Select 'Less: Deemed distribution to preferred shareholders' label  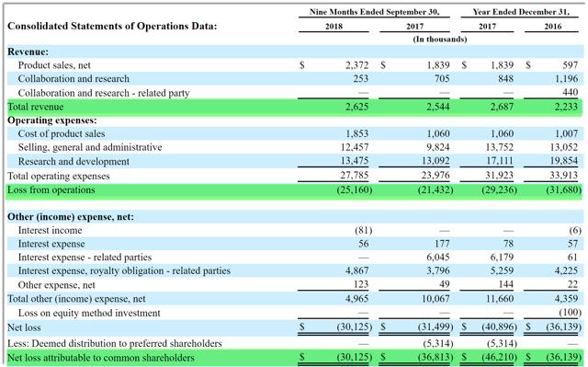click(115, 344)
